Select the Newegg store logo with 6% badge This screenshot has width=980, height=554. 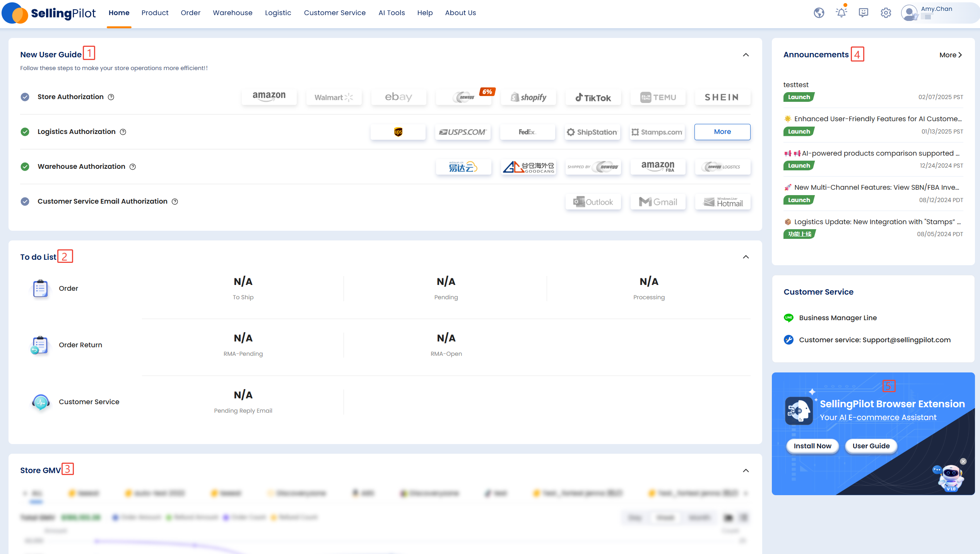pos(463,97)
